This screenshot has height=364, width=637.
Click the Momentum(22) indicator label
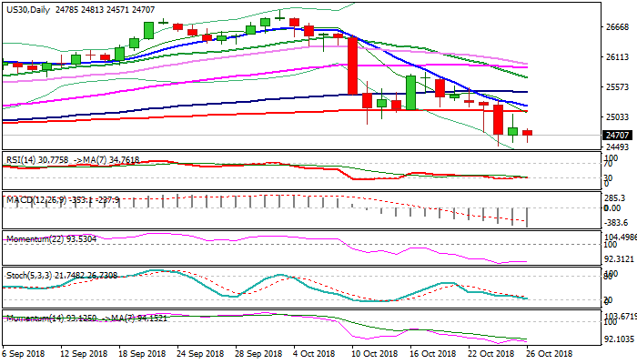[x=35, y=238]
